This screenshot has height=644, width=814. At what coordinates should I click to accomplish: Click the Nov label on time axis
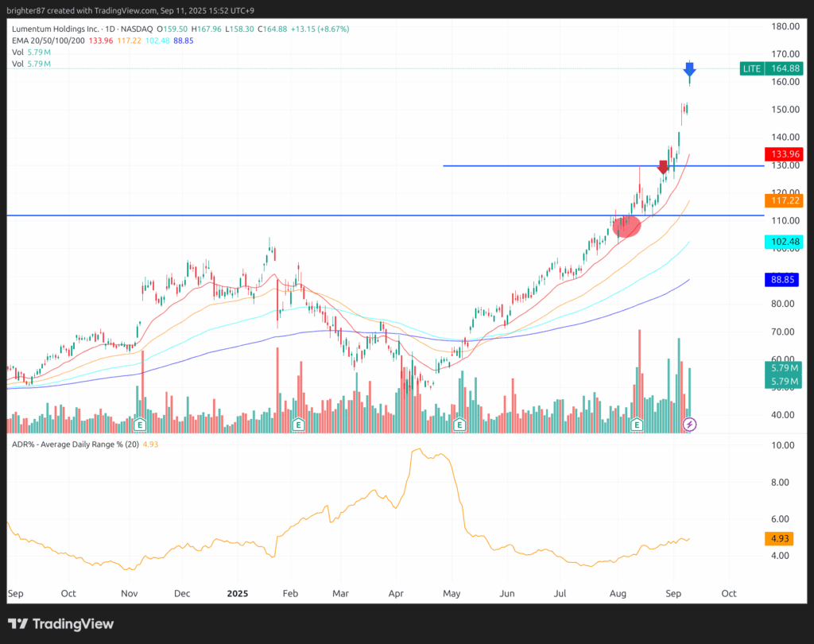pos(130,594)
